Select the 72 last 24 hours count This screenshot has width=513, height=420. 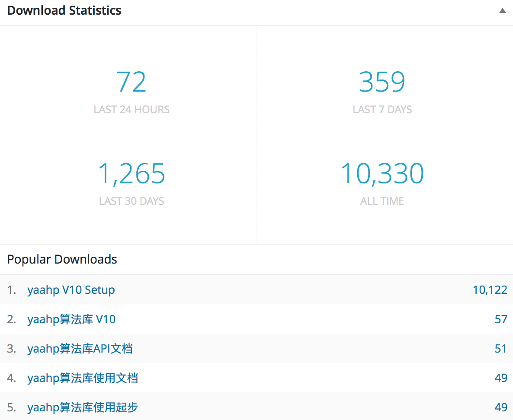[131, 82]
